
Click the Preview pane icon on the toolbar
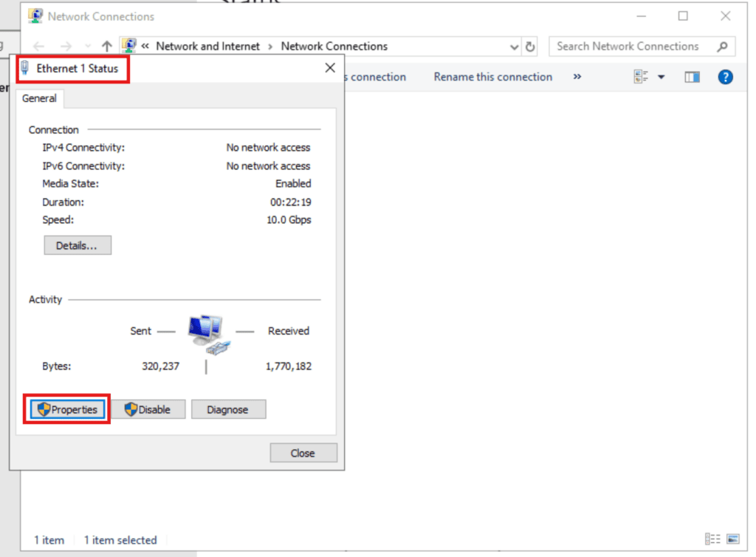click(693, 76)
